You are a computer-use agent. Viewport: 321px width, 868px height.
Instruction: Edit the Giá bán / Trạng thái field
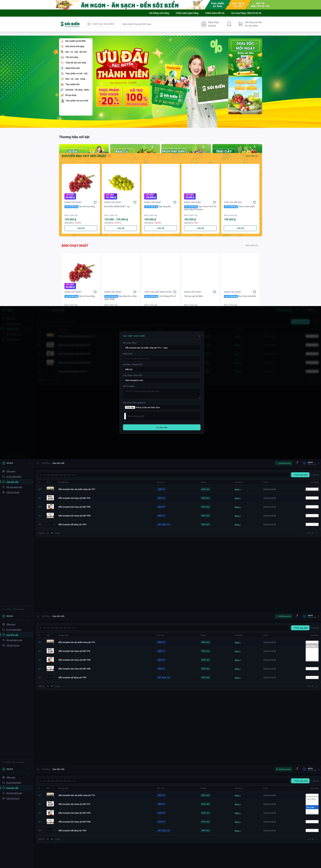click(x=161, y=369)
